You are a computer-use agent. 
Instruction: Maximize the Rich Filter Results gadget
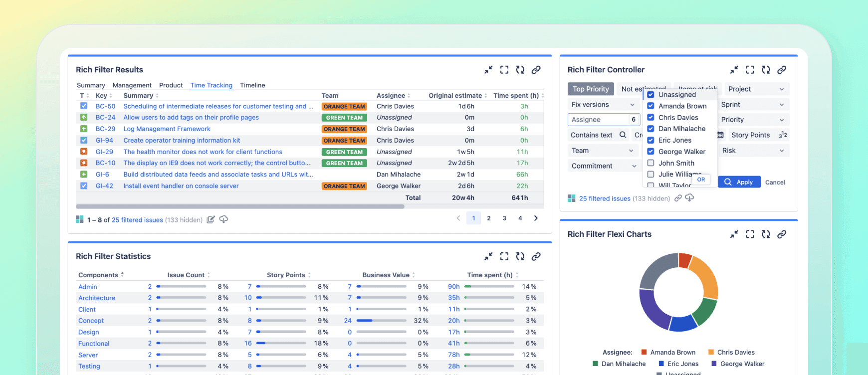(x=504, y=70)
